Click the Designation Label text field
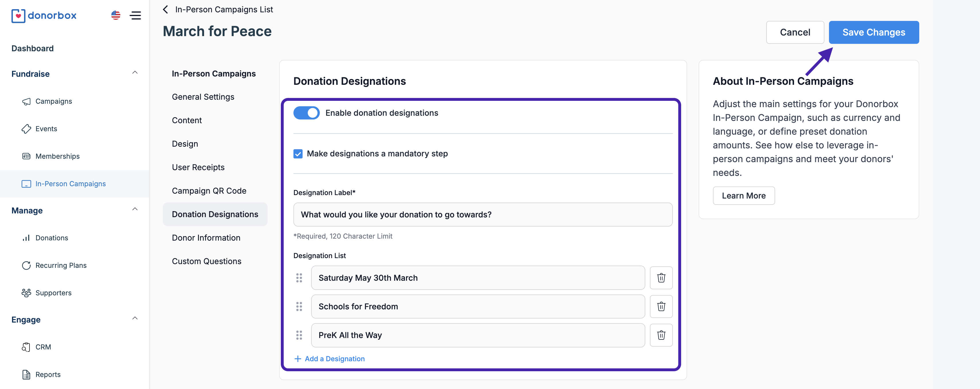The width and height of the screenshot is (980, 389). tap(482, 215)
